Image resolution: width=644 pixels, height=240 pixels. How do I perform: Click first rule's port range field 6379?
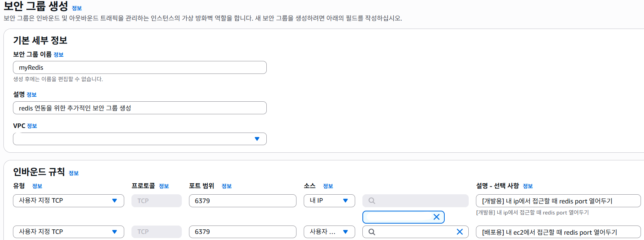(242, 201)
